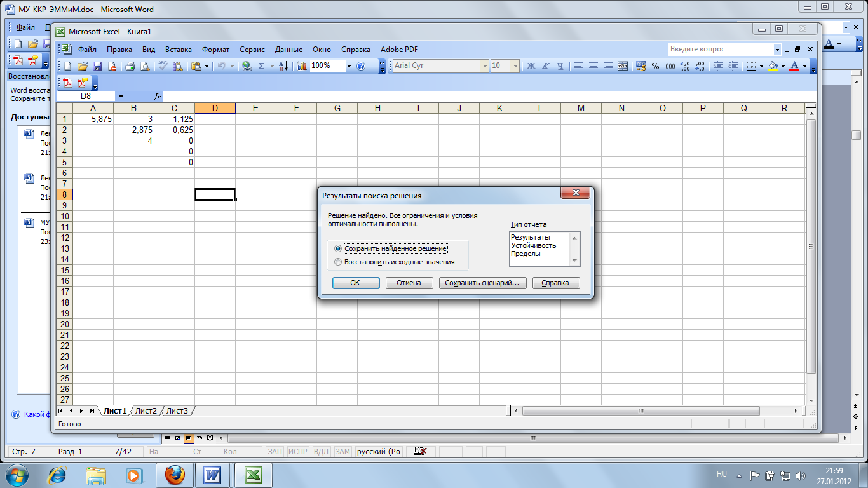This screenshot has height=488, width=868.
Task: Click the Convert to Adobe PDF icon in Excel
Action: coord(67,83)
